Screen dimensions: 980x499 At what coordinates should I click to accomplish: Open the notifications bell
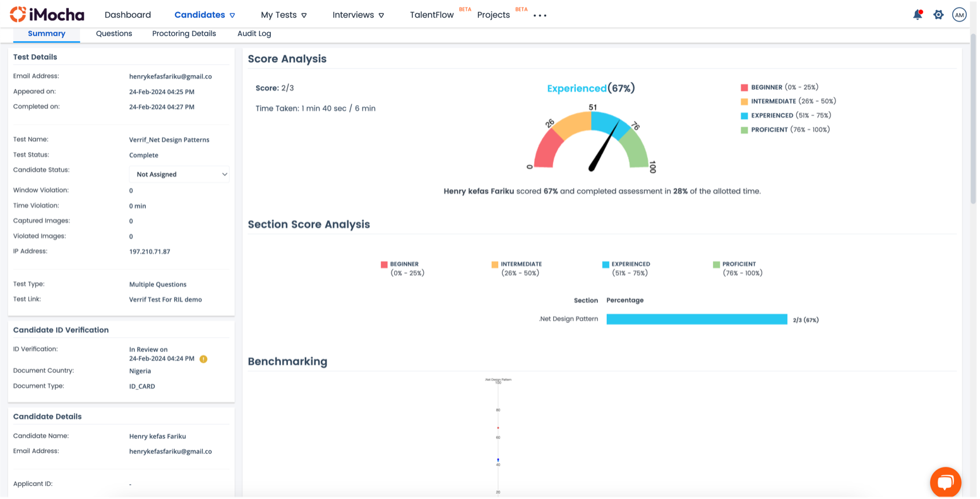pyautogui.click(x=917, y=15)
